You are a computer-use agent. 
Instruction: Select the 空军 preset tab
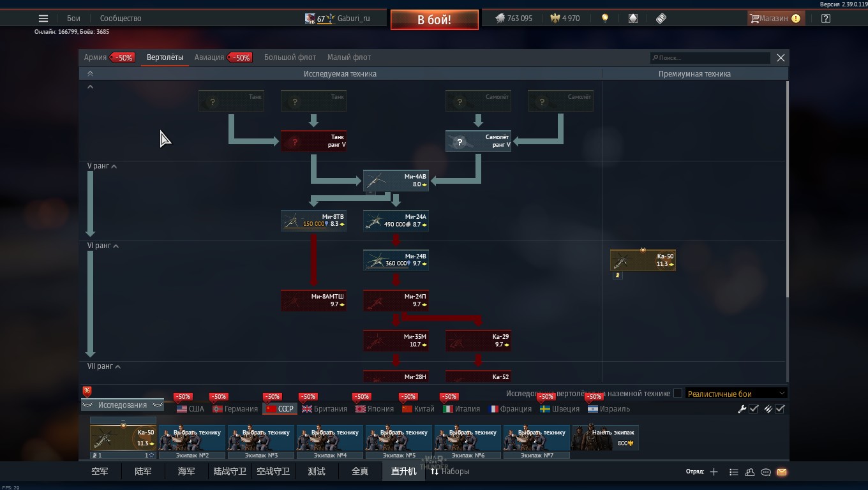pyautogui.click(x=100, y=471)
